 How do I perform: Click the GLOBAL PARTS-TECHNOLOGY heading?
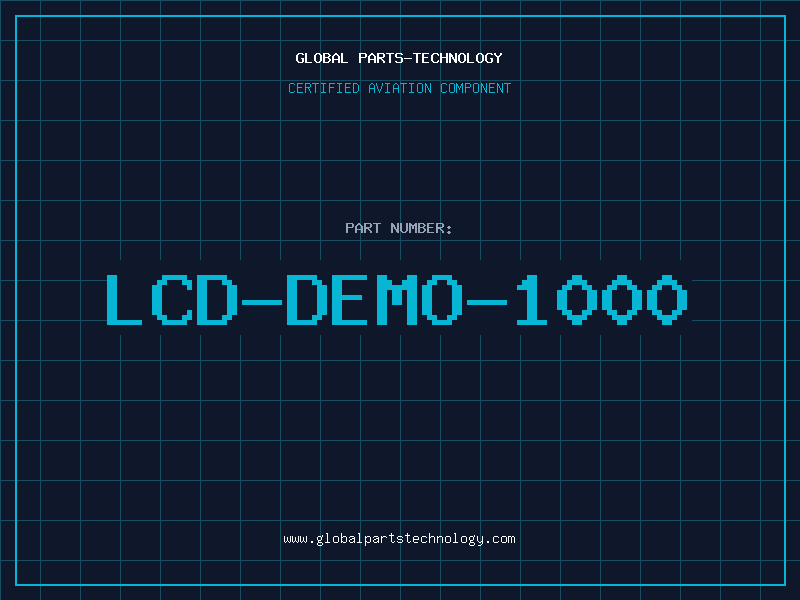point(399,58)
